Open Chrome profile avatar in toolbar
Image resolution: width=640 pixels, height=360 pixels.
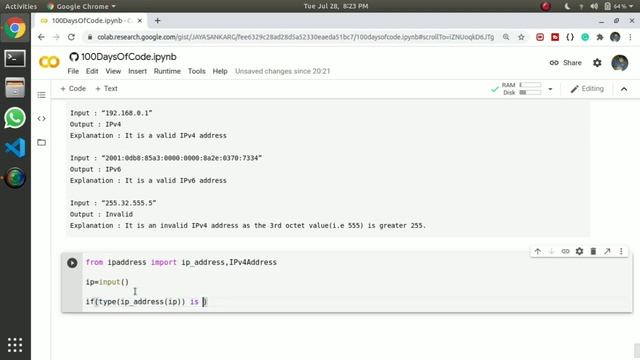coord(615,37)
